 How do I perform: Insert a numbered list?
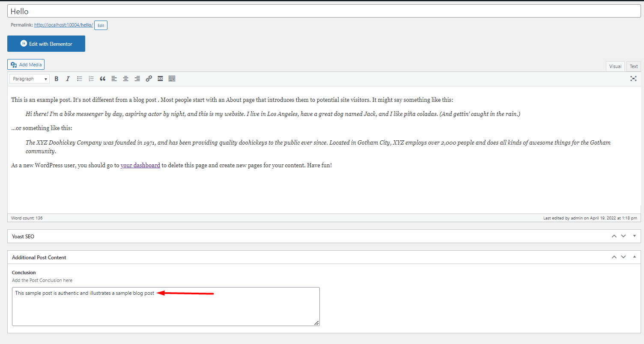91,78
